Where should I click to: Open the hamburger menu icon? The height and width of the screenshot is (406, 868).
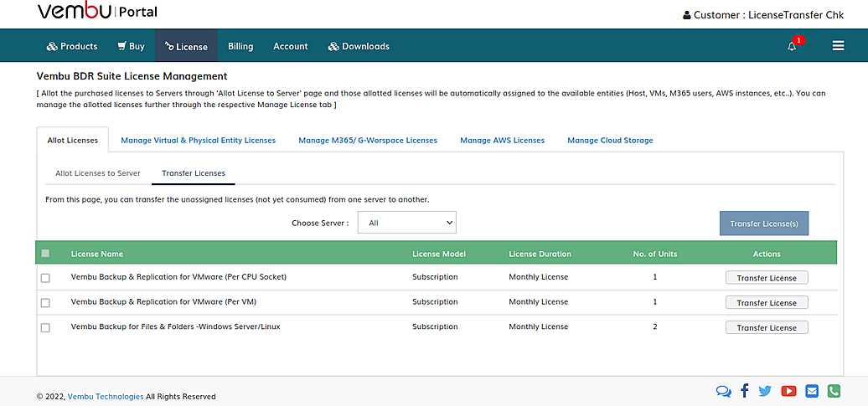pos(838,46)
